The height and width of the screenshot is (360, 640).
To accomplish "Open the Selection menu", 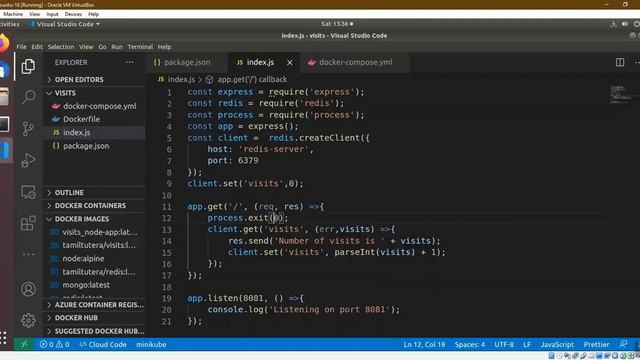I will [61, 47].
